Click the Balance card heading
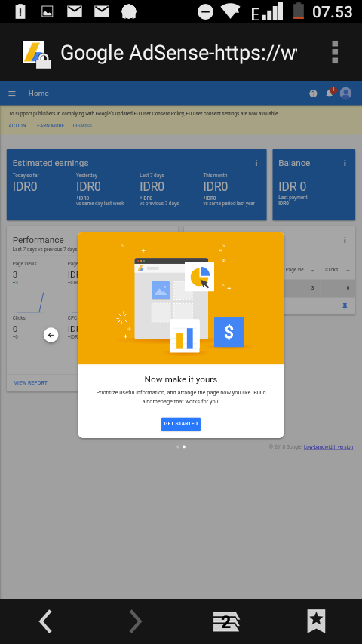This screenshot has height=644, width=362. pyautogui.click(x=294, y=163)
